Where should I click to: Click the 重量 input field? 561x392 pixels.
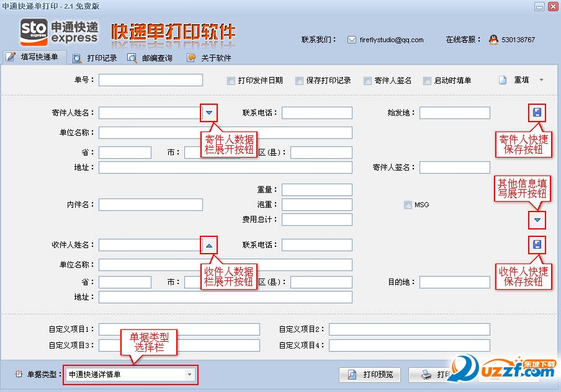(317, 190)
